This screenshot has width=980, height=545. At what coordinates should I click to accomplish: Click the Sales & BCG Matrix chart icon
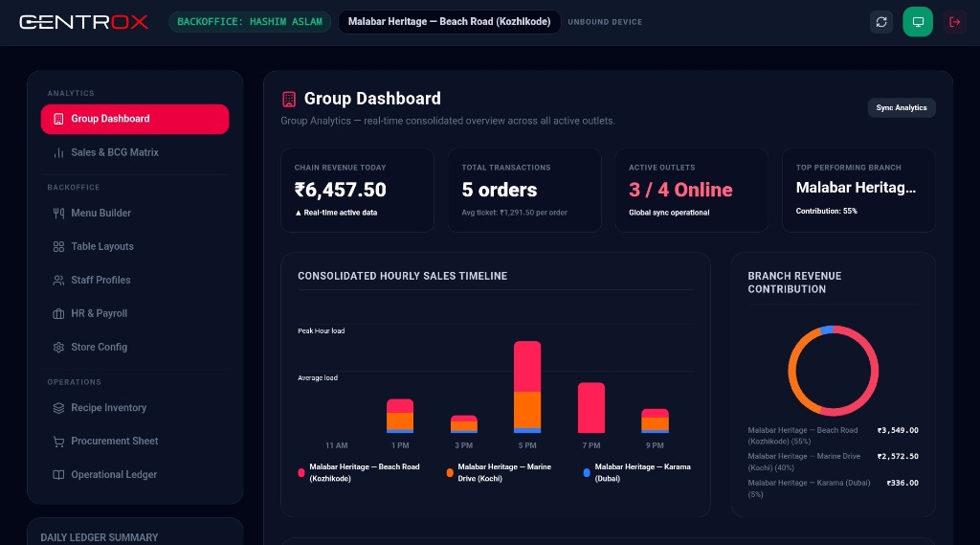pos(58,152)
